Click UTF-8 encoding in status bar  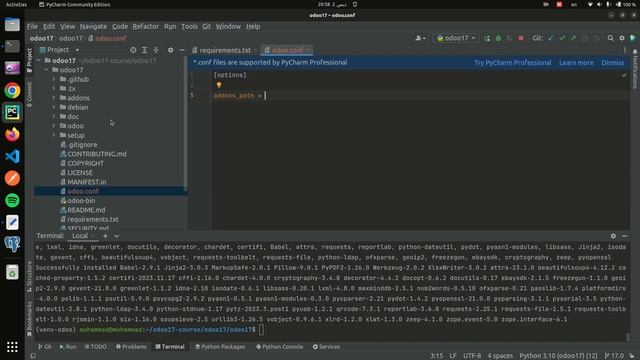click(472, 356)
